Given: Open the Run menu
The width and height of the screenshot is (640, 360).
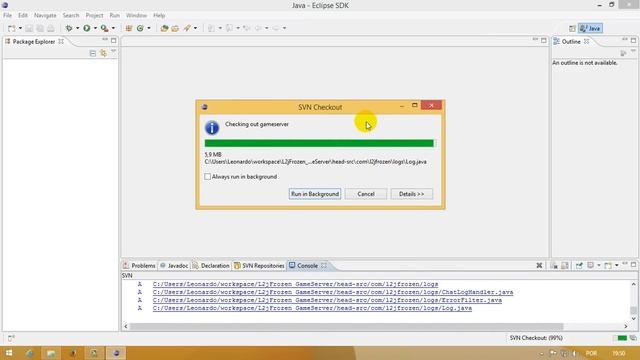Looking at the screenshot, I should (x=115, y=16).
